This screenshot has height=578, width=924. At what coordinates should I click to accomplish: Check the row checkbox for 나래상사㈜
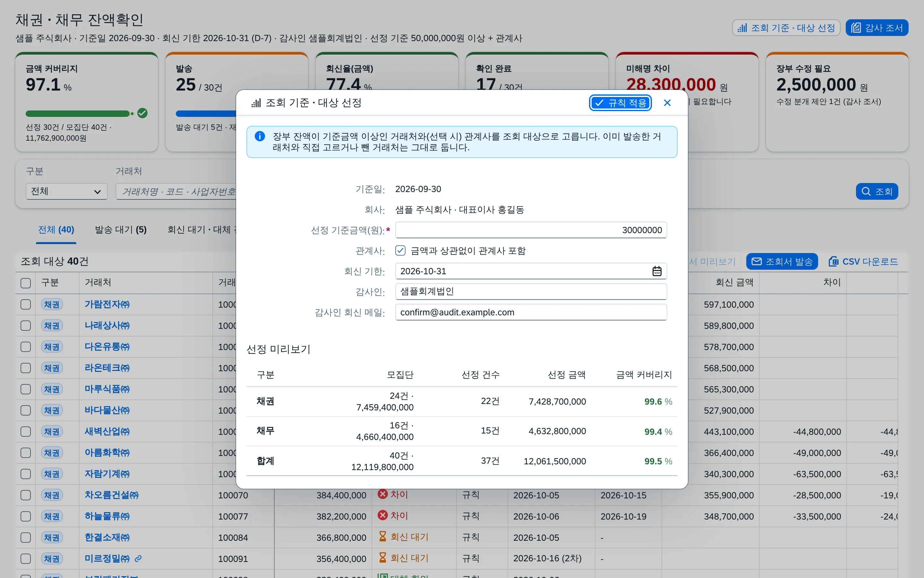click(x=26, y=325)
